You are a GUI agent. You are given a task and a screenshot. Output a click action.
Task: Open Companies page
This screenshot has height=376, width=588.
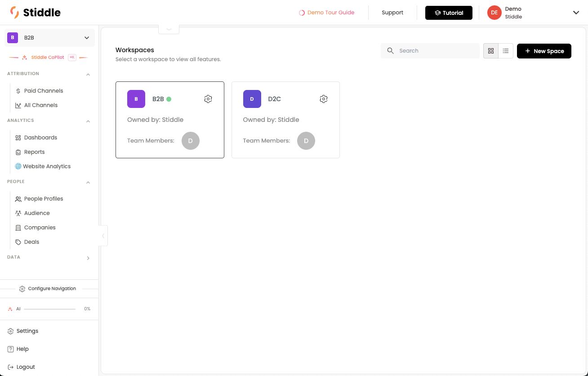click(x=40, y=228)
